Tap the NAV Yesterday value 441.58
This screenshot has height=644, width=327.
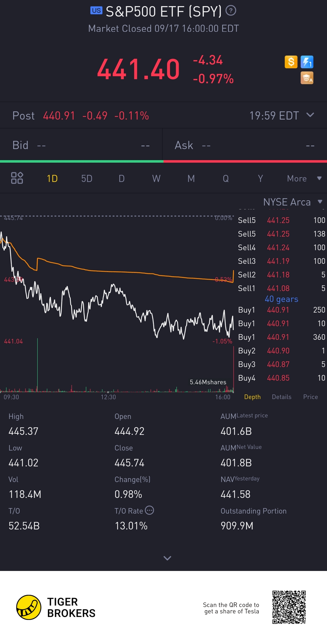[235, 494]
